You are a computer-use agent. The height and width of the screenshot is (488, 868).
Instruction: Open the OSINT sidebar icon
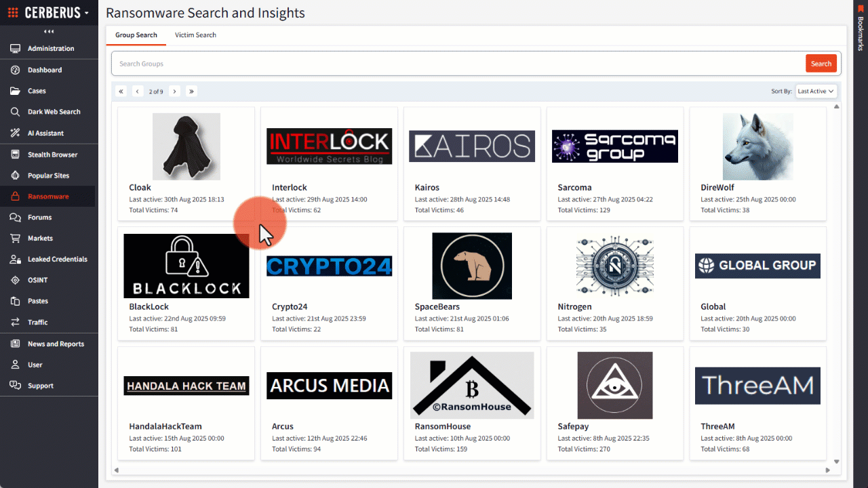click(15, 280)
